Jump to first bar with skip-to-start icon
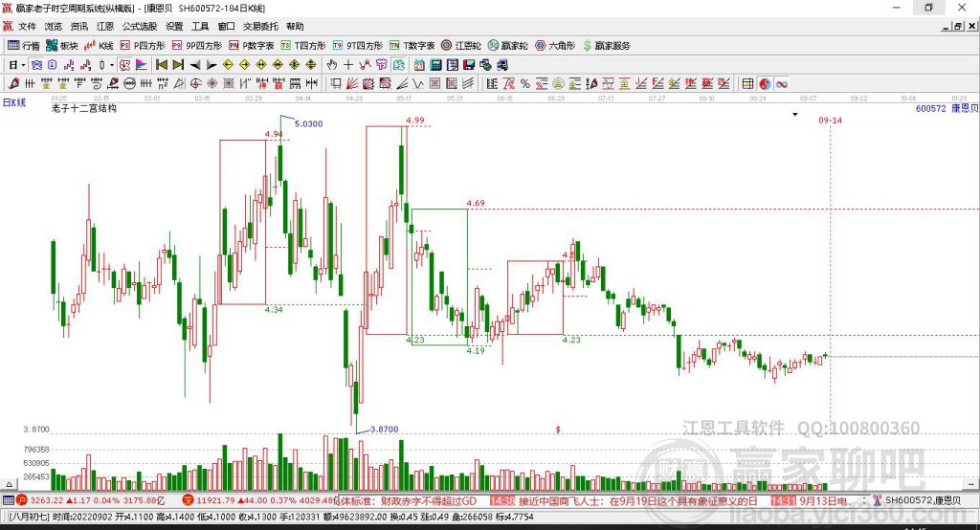The image size is (980, 530). click(161, 65)
